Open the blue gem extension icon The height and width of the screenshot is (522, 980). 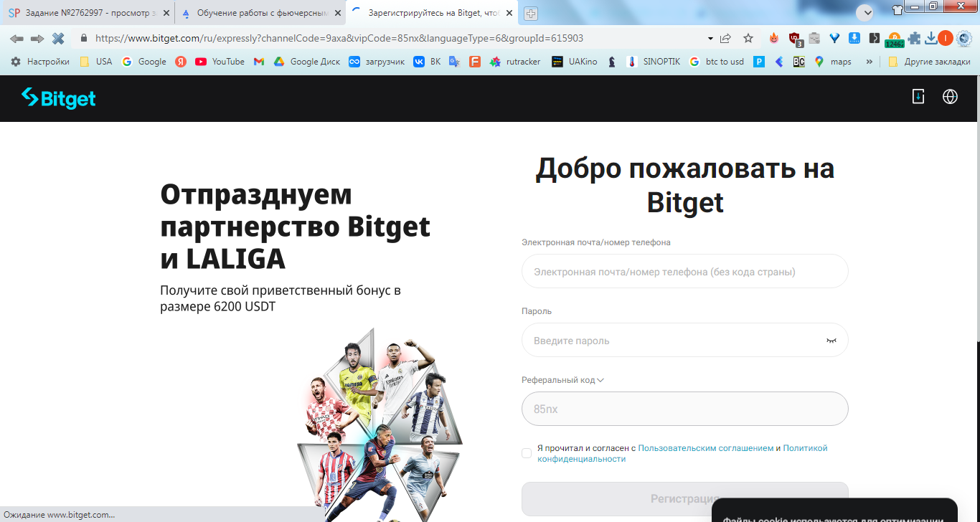834,38
